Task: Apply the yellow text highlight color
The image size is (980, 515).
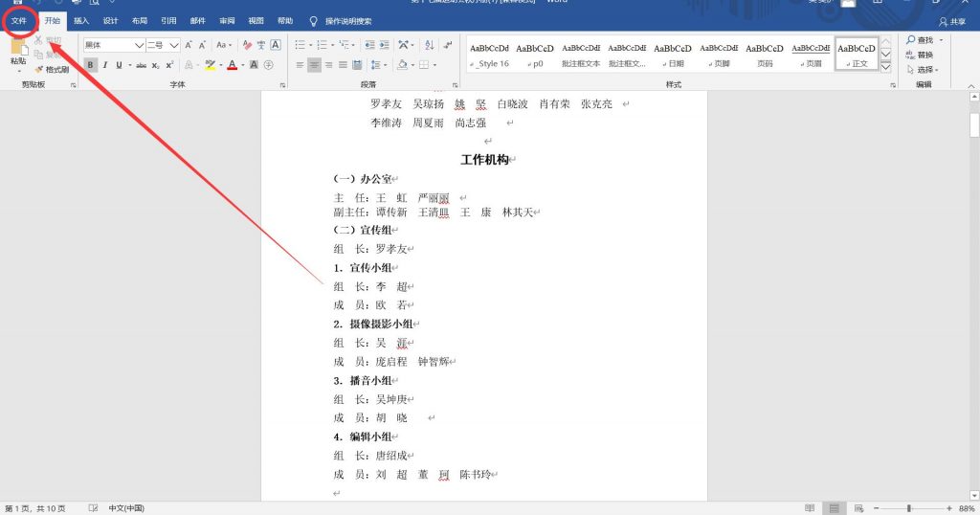Action: tap(210, 64)
